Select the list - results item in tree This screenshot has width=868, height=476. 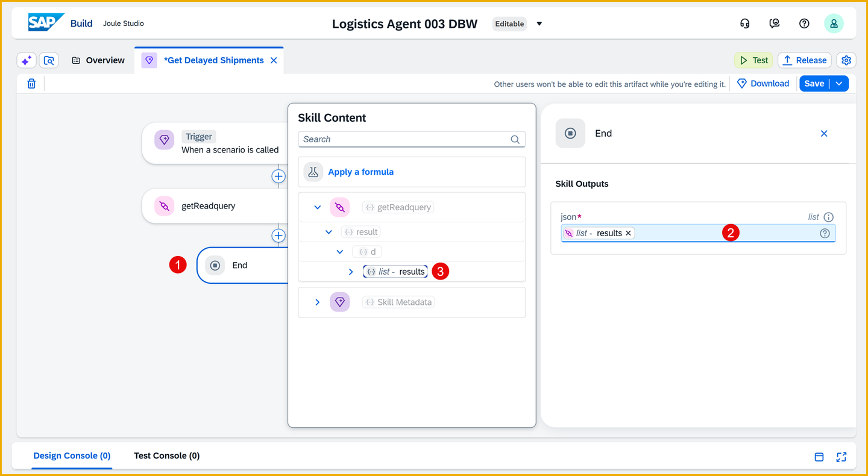click(x=395, y=272)
